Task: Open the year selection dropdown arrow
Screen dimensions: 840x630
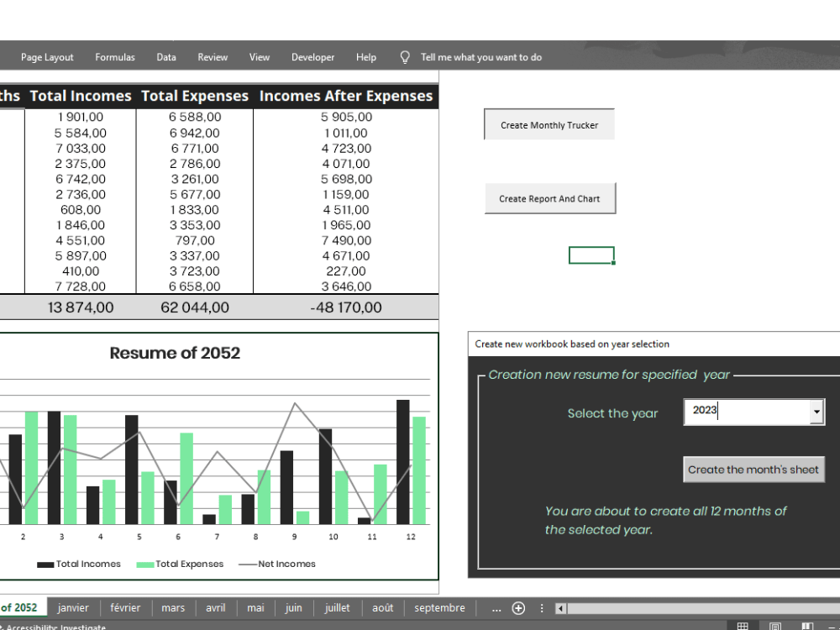Action: tap(816, 412)
